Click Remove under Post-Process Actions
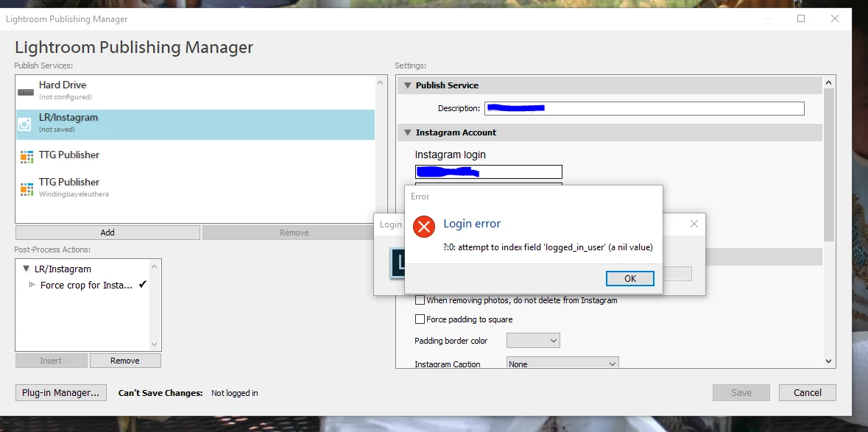 (125, 361)
